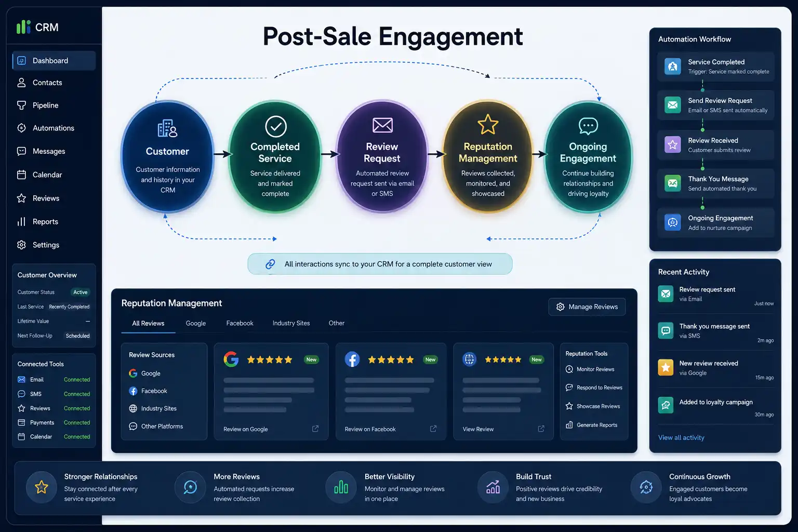The width and height of the screenshot is (798, 532).
Task: Click the Manage Reviews button
Action: point(587,307)
